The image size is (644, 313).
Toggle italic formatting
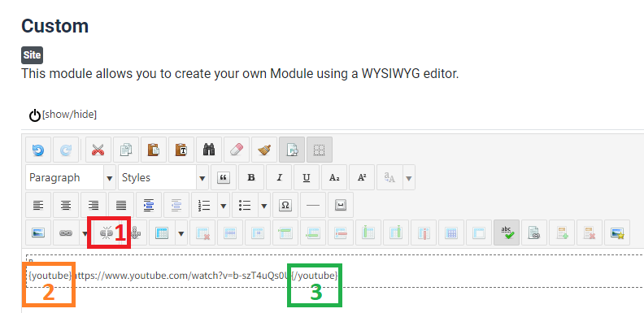[279, 177]
